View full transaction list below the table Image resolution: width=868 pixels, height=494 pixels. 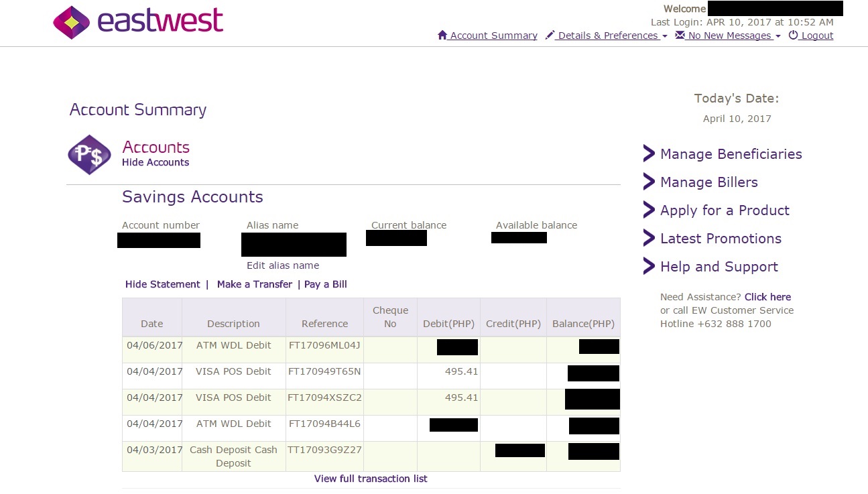(x=371, y=479)
